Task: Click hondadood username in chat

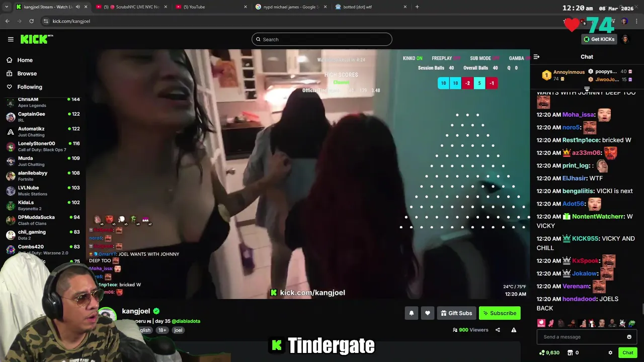Action: coord(579,299)
